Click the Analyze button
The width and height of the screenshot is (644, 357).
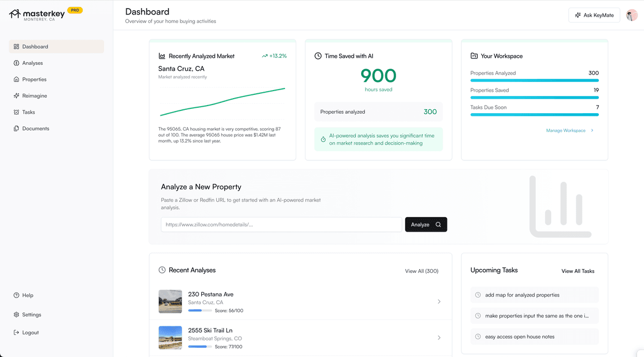[x=426, y=224]
